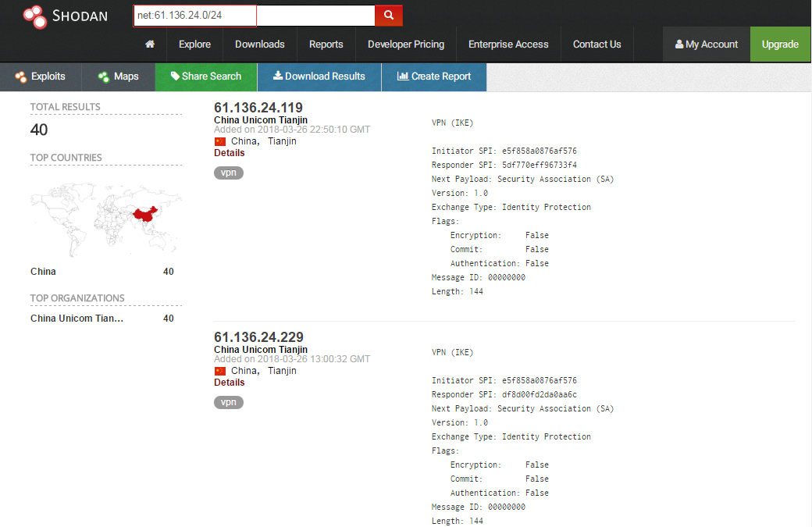812x527 pixels.
Task: Click Download Results button
Action: click(x=319, y=77)
